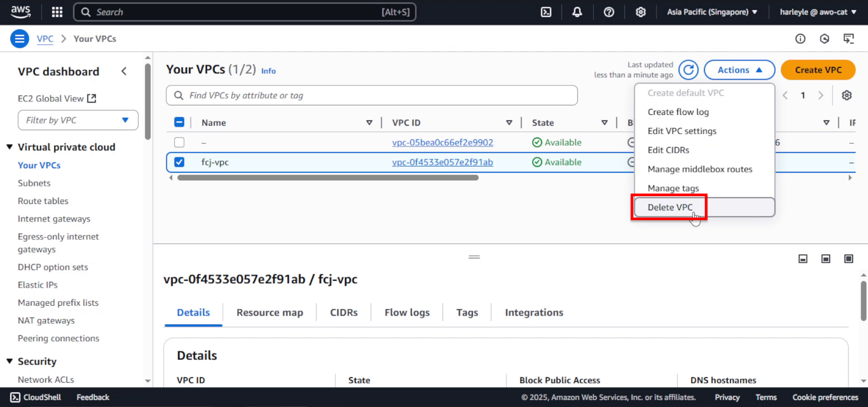Viewport: 868px width, 407px height.
Task: Click the CloudShell footer icon
Action: click(x=15, y=397)
